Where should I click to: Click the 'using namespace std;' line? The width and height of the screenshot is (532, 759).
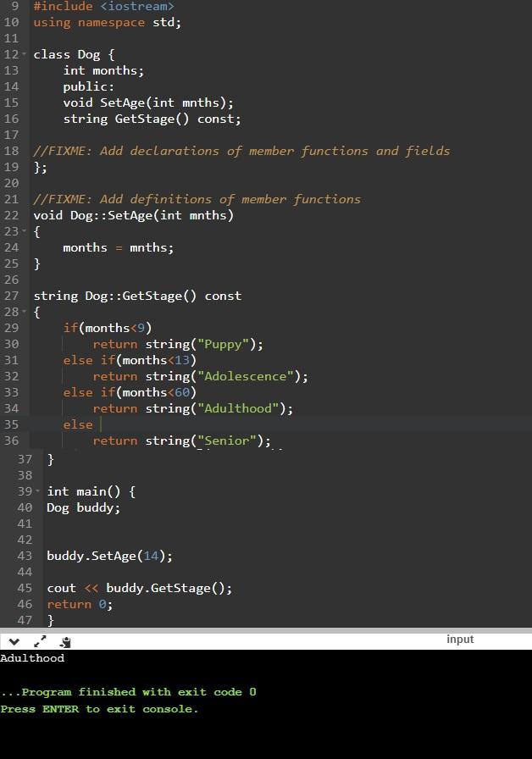point(107,22)
